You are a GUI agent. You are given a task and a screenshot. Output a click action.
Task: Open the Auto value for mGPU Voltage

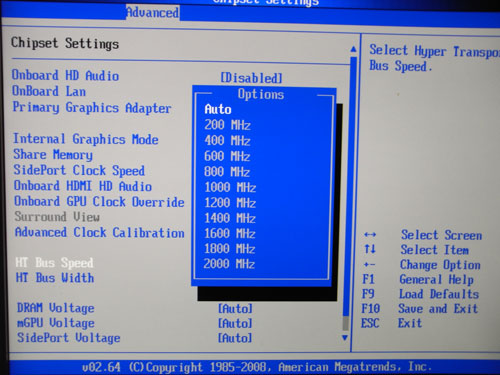pos(235,323)
